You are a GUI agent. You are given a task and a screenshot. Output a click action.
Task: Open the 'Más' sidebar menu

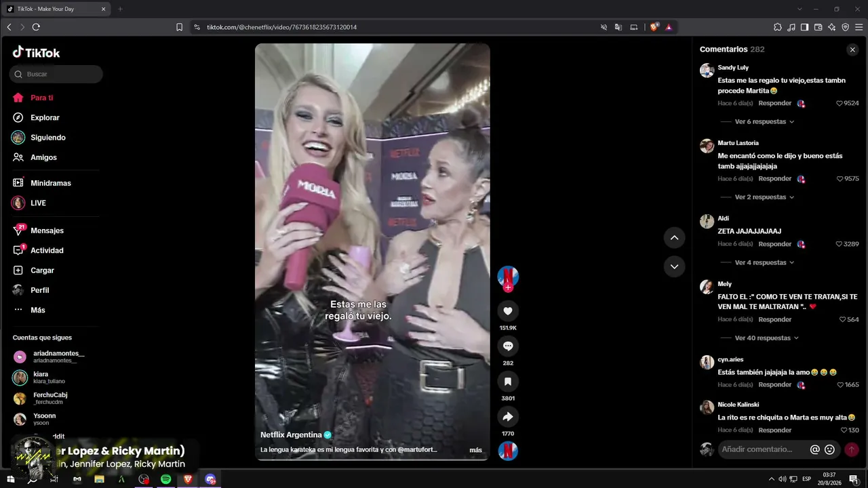[38, 310]
